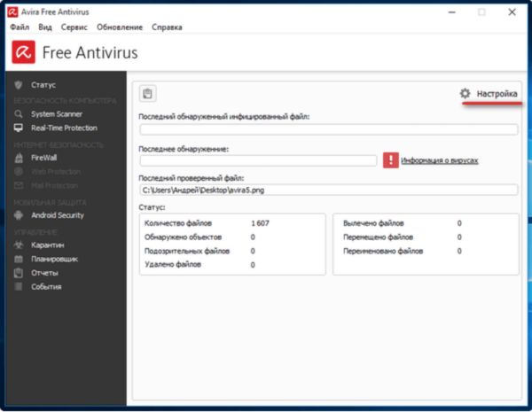
Task: Click the clipboard report button in toolbar
Action: [147, 94]
